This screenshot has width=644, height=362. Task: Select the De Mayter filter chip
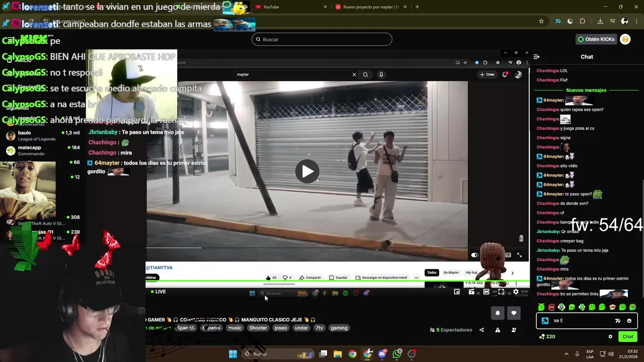click(451, 273)
